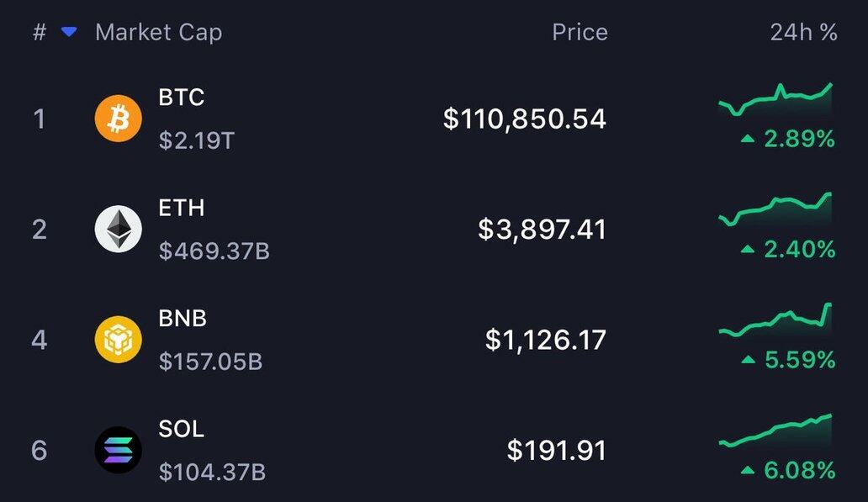Open the BTC ticker name
The width and height of the screenshot is (868, 502).
(181, 97)
